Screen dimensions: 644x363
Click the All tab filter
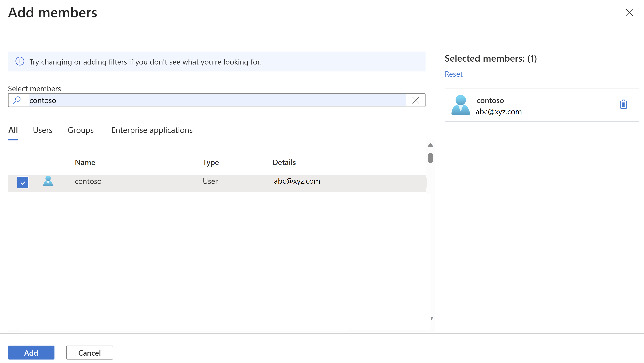pos(13,130)
